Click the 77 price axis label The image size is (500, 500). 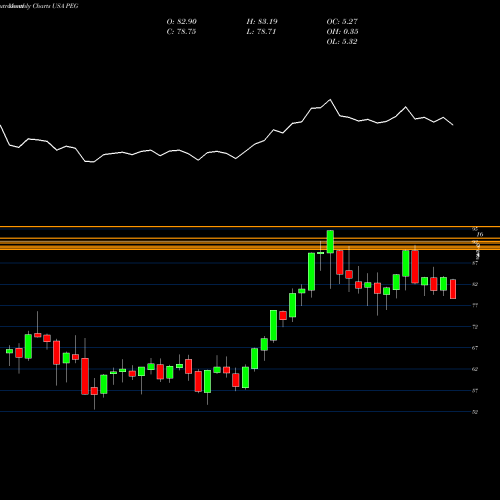coord(475,305)
